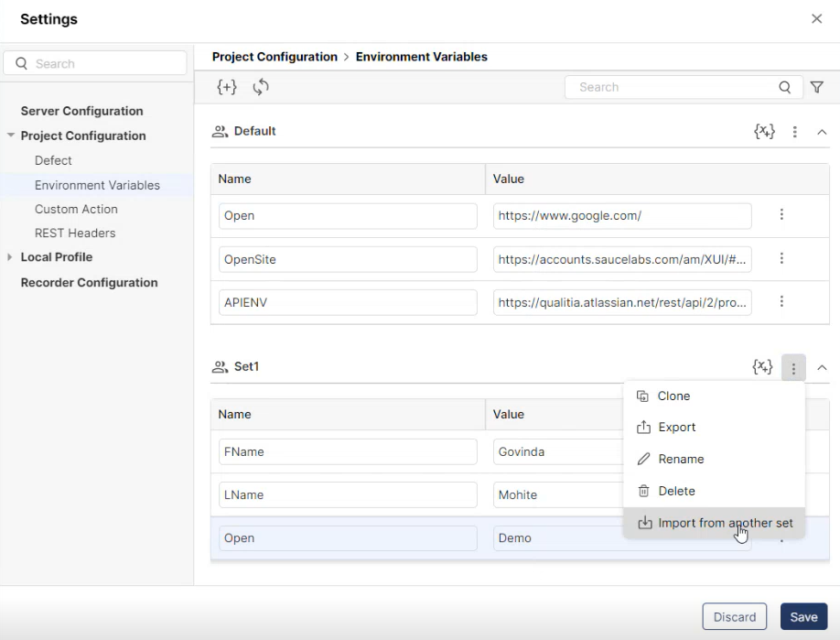Viewport: 840px width, 640px height.
Task: Click the refresh environment variables icon
Action: click(261, 87)
